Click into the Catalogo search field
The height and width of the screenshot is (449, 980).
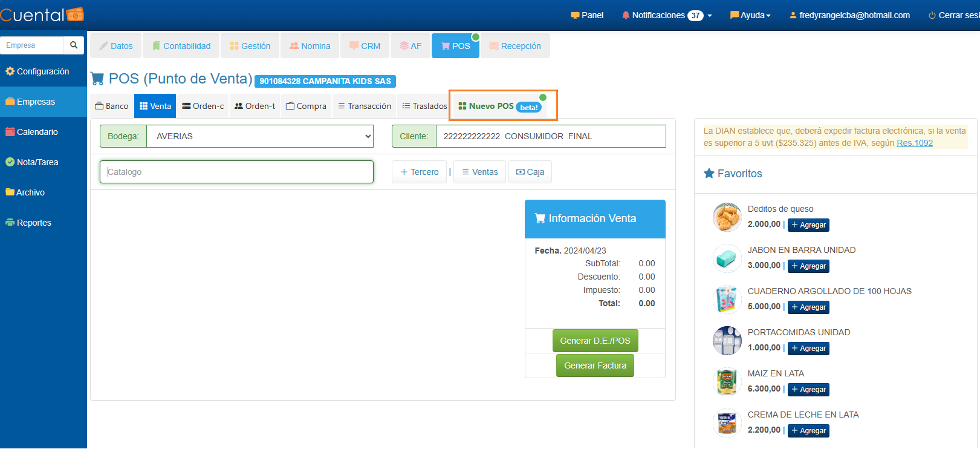click(236, 172)
